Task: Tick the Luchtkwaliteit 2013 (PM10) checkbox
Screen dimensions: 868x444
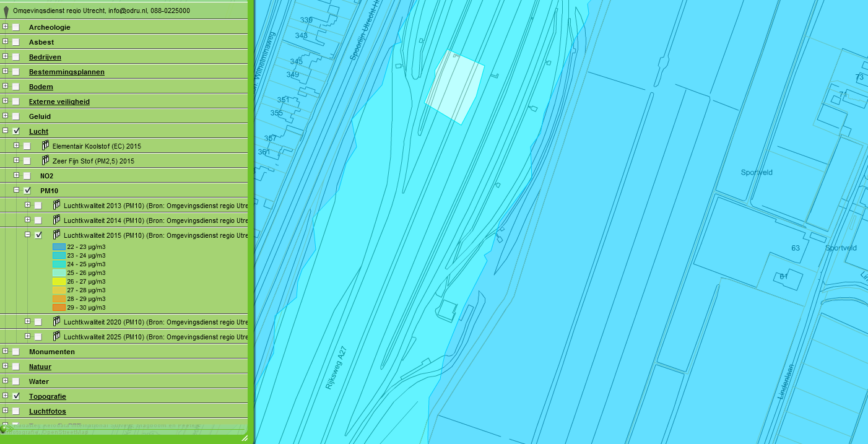Action: [x=38, y=206]
